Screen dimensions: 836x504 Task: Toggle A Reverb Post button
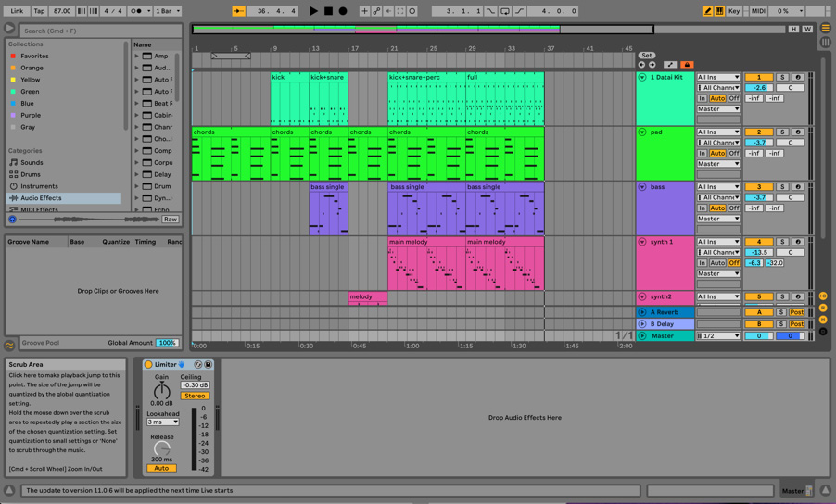click(x=796, y=312)
